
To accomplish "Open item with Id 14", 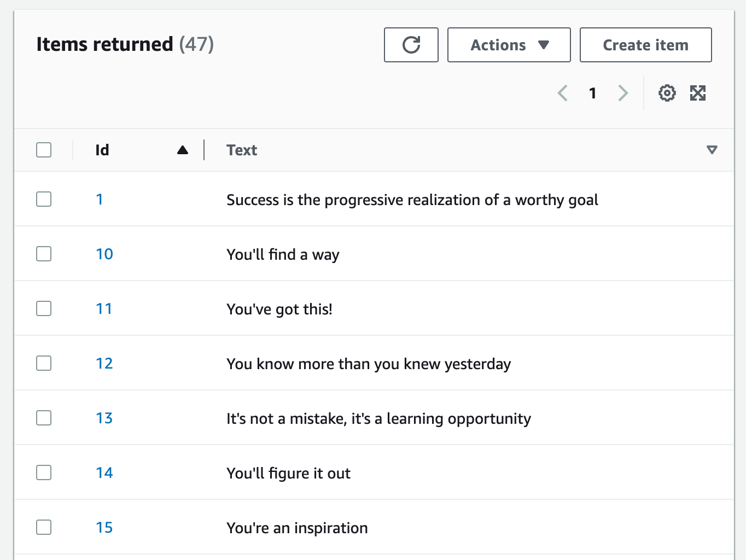I will click(104, 473).
